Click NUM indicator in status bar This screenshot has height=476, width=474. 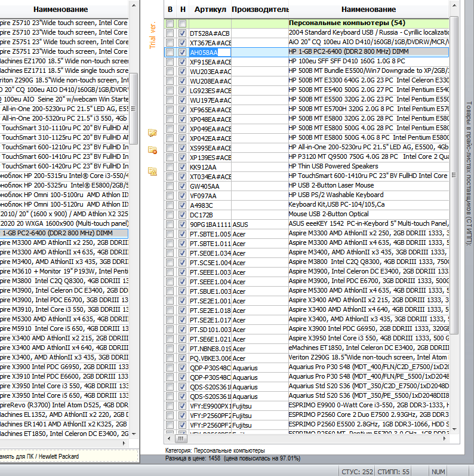tap(438, 472)
